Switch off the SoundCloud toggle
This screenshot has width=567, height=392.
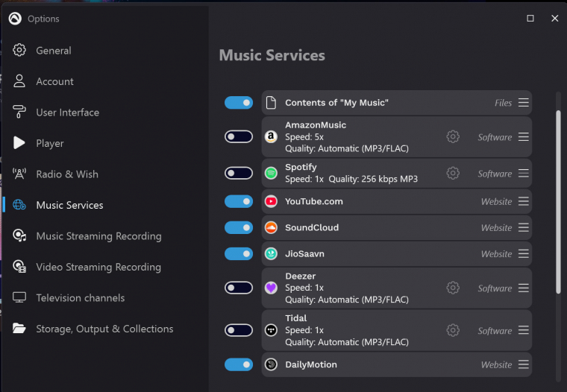pos(239,228)
